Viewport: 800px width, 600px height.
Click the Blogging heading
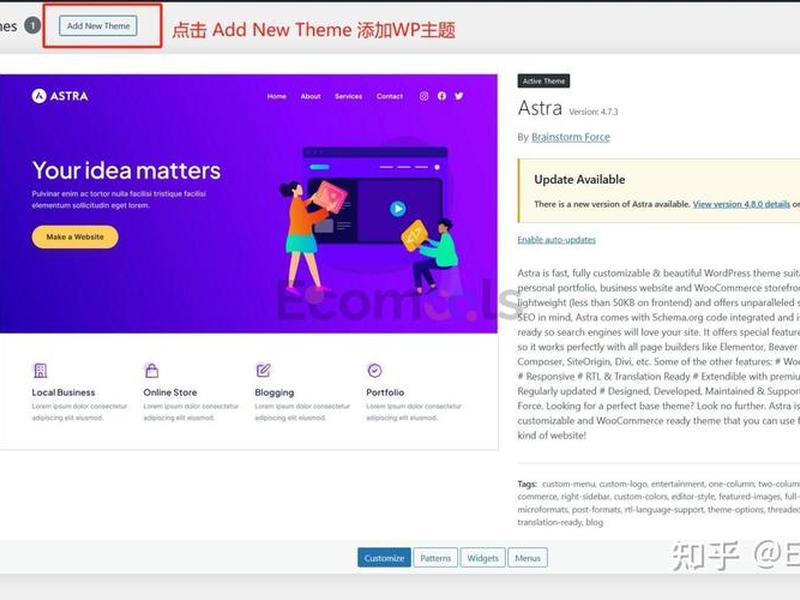pyautogui.click(x=274, y=392)
